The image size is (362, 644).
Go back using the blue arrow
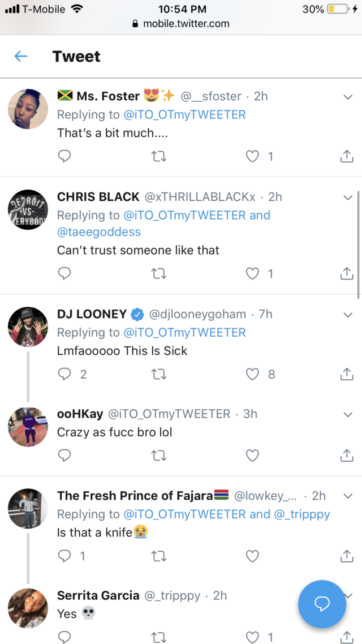click(x=21, y=56)
